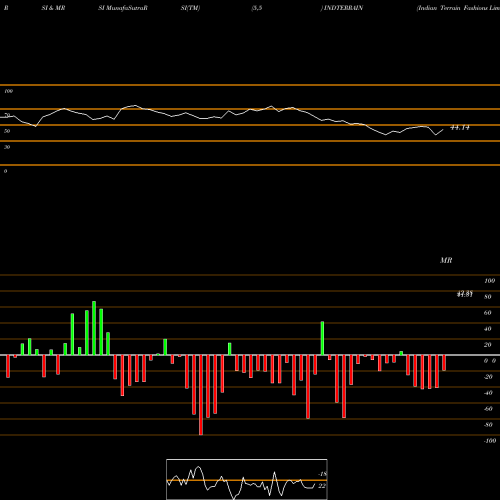Image resolution: width=500 pixels, height=500 pixels.
Task: Open the mini oscillator thumbnail chart
Action: 247,479
